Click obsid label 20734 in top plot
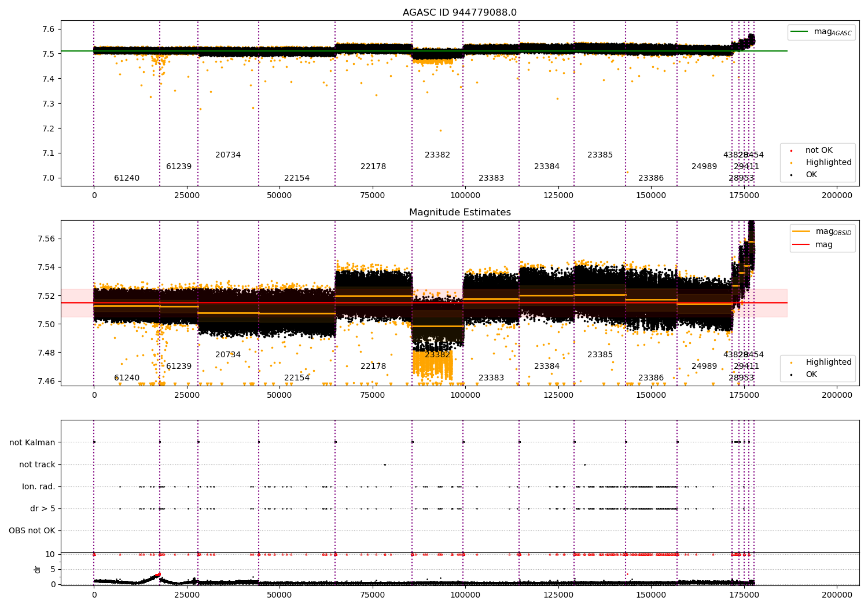Viewport: 868px width, 608px height. (x=228, y=155)
